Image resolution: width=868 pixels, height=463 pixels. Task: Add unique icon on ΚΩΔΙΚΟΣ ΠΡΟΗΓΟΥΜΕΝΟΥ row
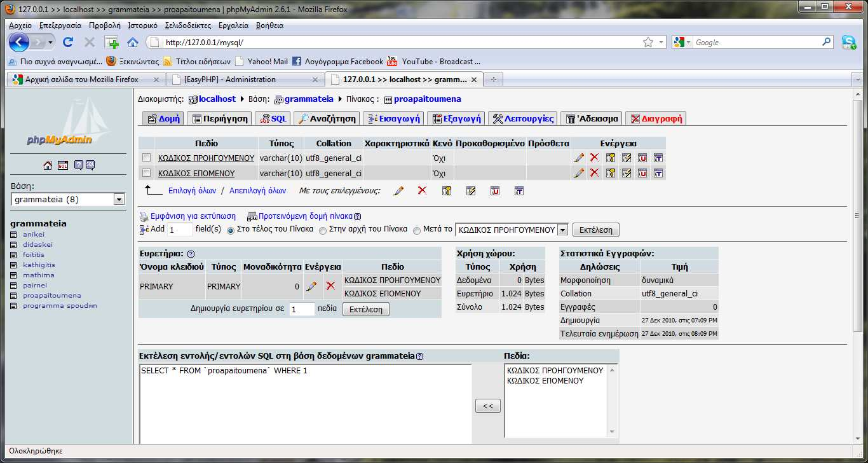click(642, 157)
